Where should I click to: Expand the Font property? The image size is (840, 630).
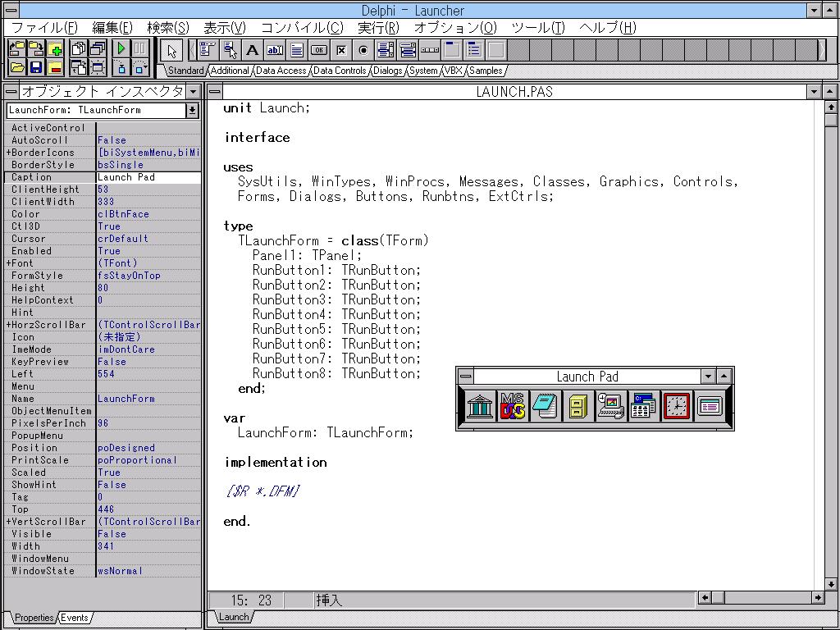point(9,263)
